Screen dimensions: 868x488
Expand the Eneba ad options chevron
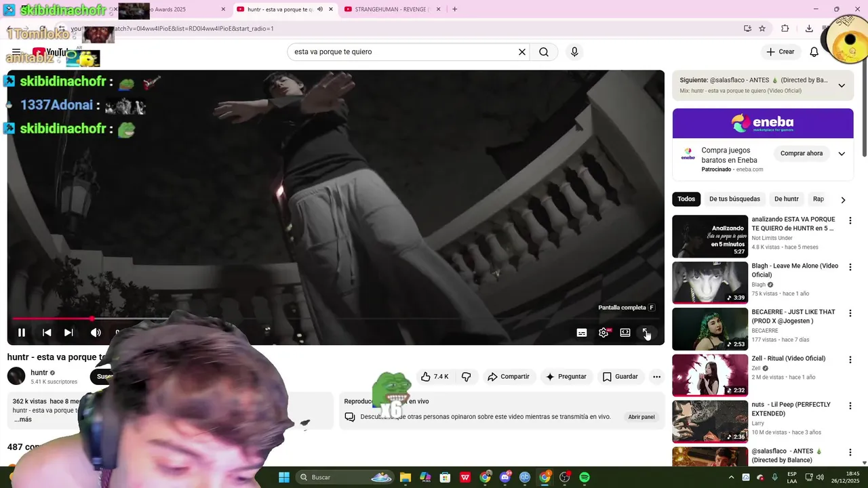(x=842, y=153)
